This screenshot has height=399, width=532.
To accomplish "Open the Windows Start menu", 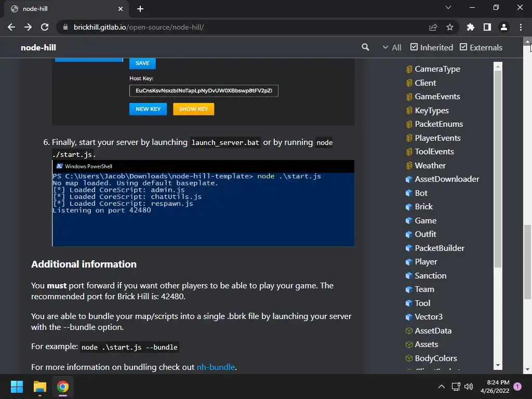I will (17, 387).
